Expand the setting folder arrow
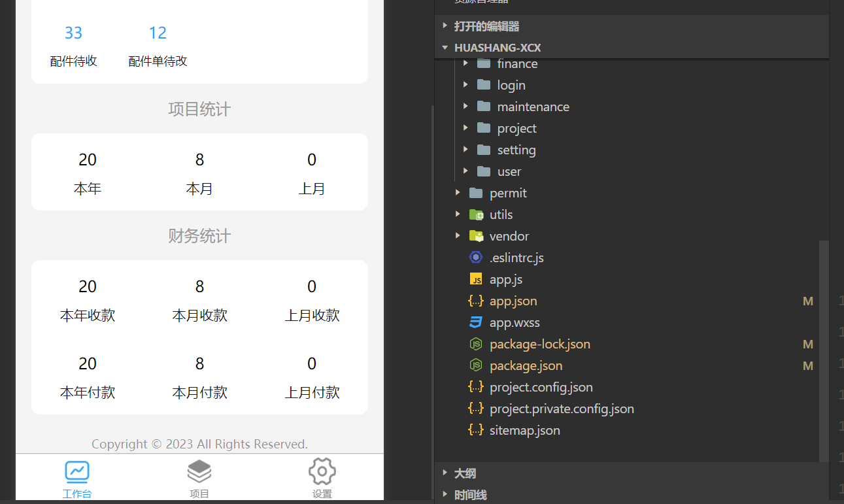The image size is (844, 504). tap(465, 150)
